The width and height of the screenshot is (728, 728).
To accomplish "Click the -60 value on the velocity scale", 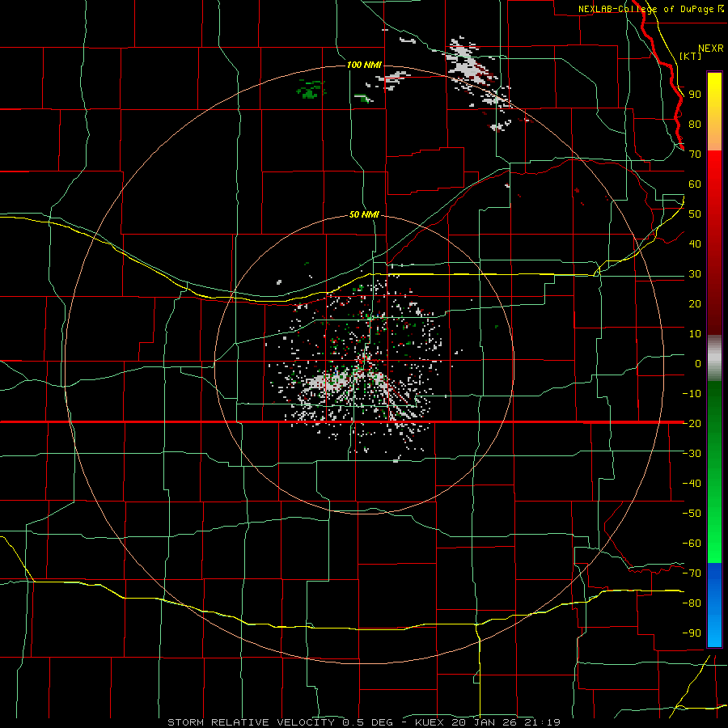I will point(692,544).
